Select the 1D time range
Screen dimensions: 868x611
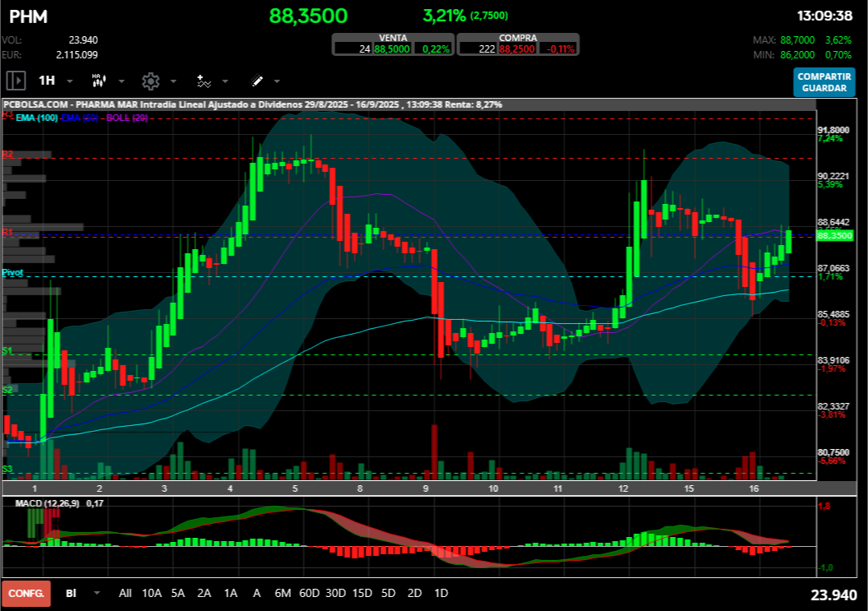coord(441,593)
